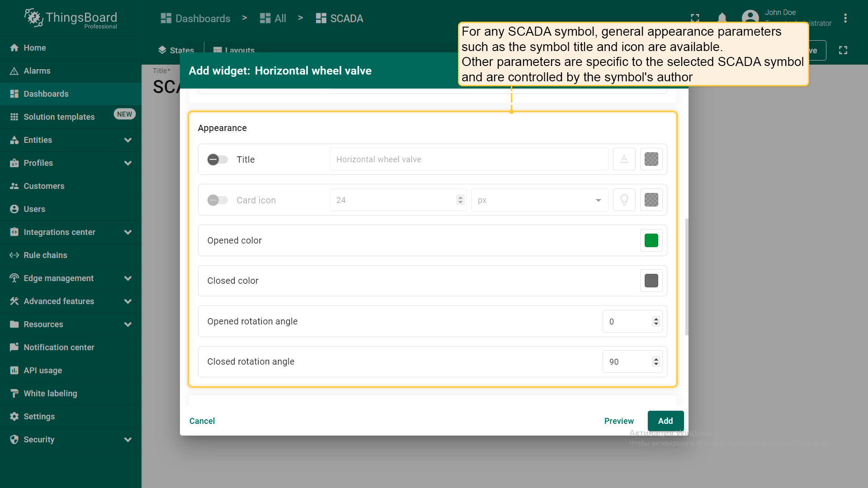This screenshot has height=488, width=868.
Task: Increment the Closed rotation angle stepper
Action: click(656, 359)
